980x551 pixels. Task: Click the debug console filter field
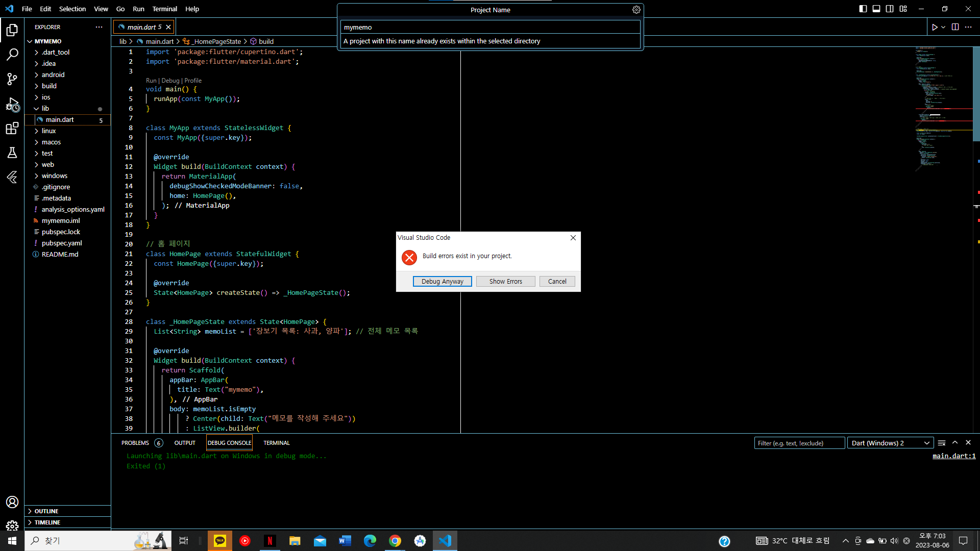799,443
